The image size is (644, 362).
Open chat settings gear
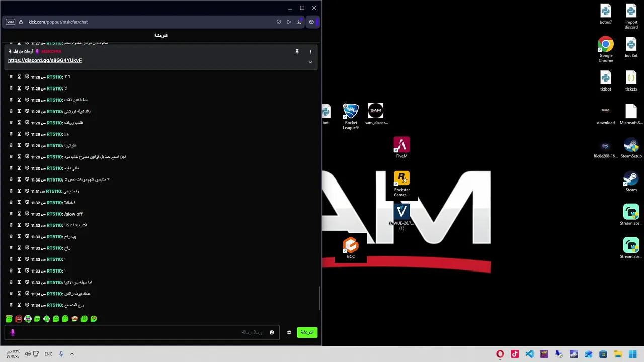coord(289,332)
